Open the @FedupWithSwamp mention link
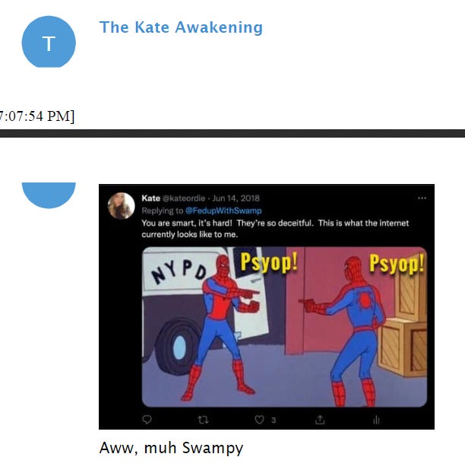 (x=223, y=211)
